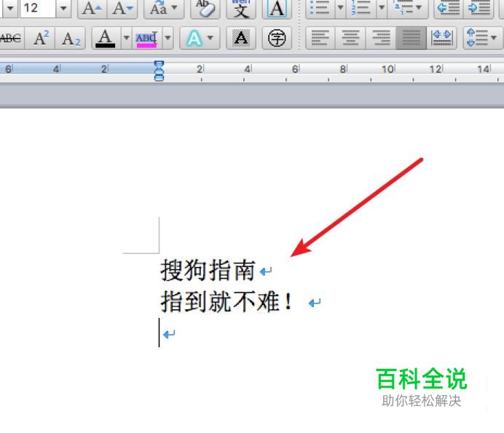Open font color dropdown arrow
Viewport: 504px width, 433px height.
pos(127,38)
